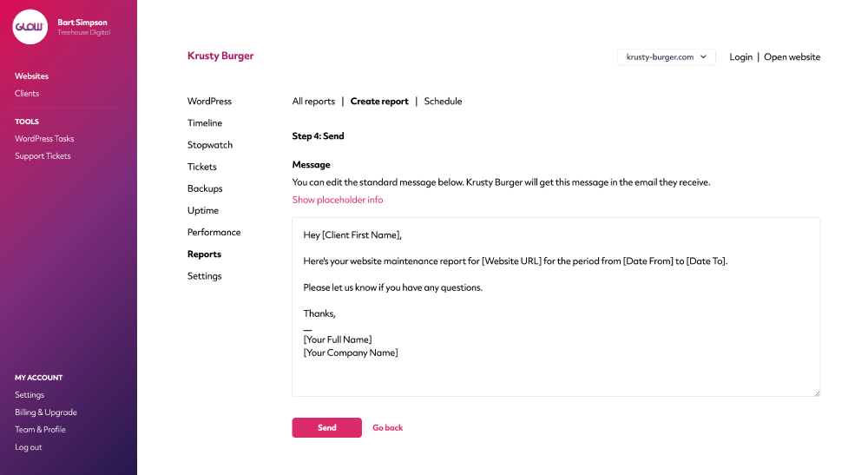Send the report with the Send button
The image size is (868, 475).
coord(326,427)
